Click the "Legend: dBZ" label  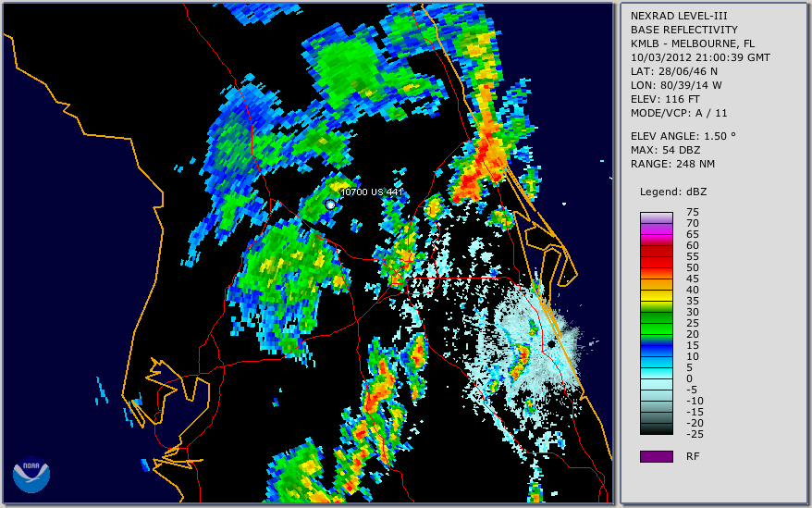coord(673,192)
